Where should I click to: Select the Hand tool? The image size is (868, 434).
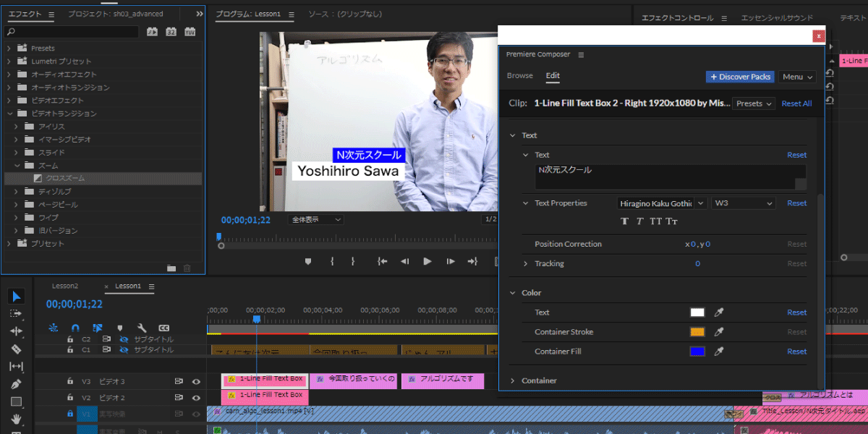click(x=17, y=419)
